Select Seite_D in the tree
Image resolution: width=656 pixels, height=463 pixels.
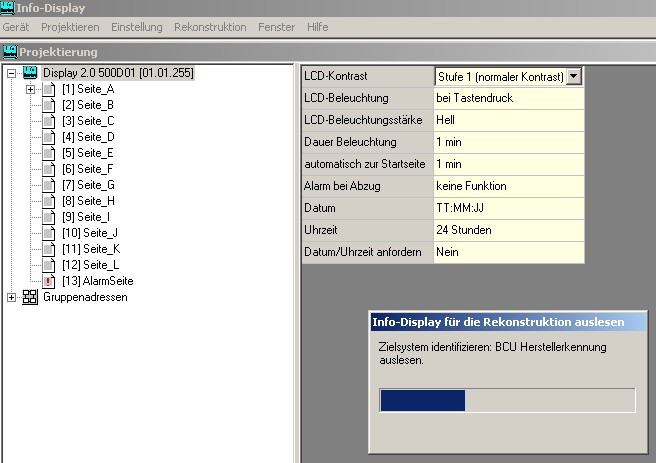pos(88,138)
